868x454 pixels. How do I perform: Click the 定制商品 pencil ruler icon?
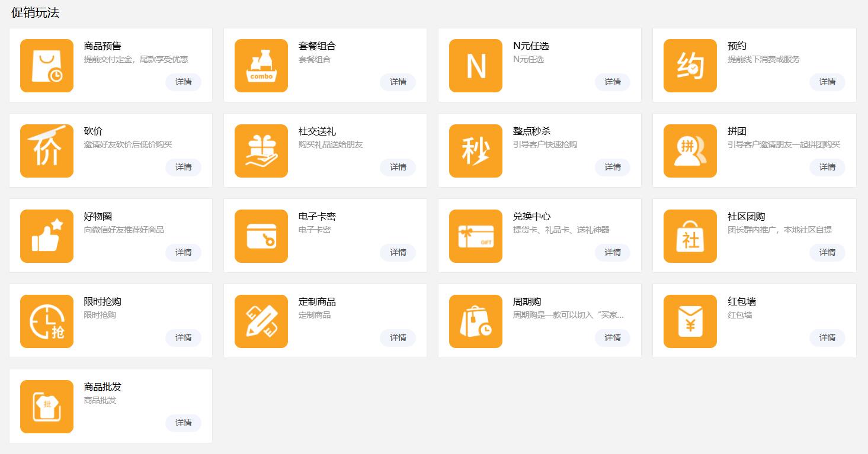tap(261, 321)
